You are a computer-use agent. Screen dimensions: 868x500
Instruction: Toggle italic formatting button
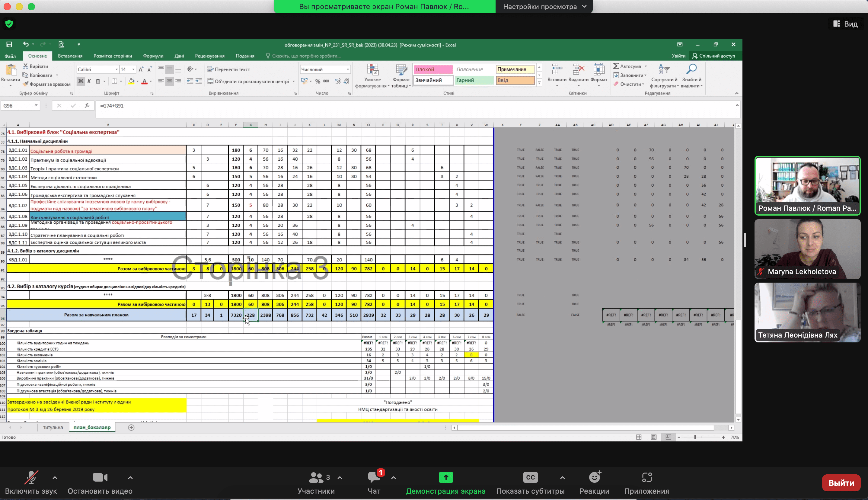(x=89, y=82)
